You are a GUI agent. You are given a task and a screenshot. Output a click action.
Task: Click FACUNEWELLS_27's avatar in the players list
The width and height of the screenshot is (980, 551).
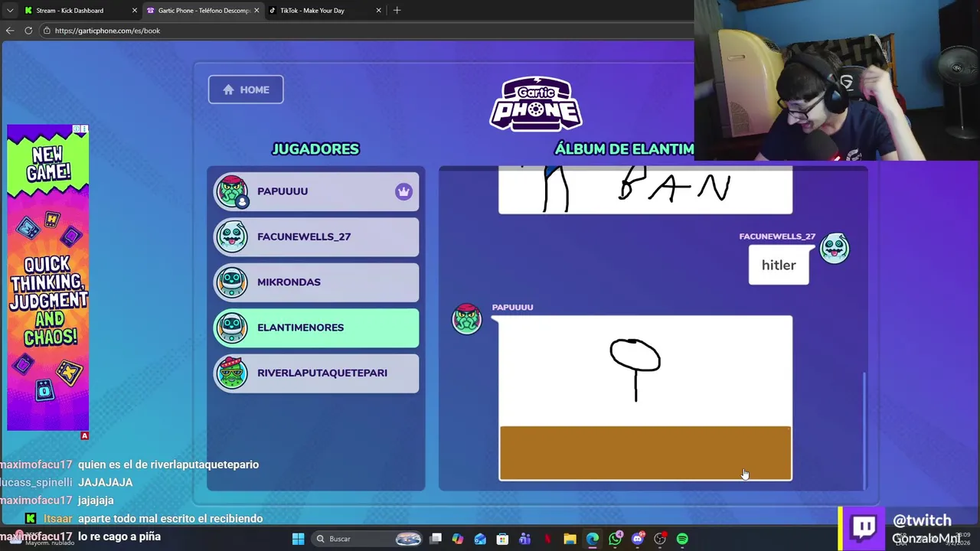pyautogui.click(x=232, y=236)
